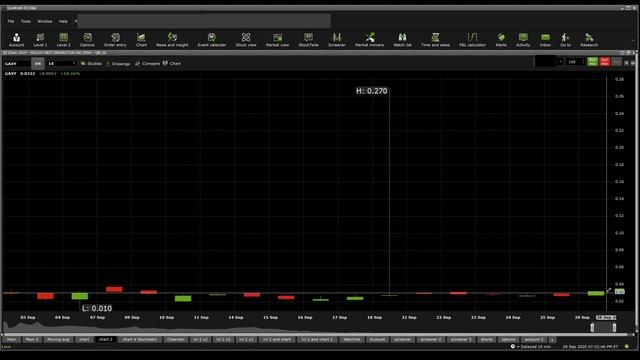Click the quantity field showing 100
The image size is (640, 360).
[573, 62]
